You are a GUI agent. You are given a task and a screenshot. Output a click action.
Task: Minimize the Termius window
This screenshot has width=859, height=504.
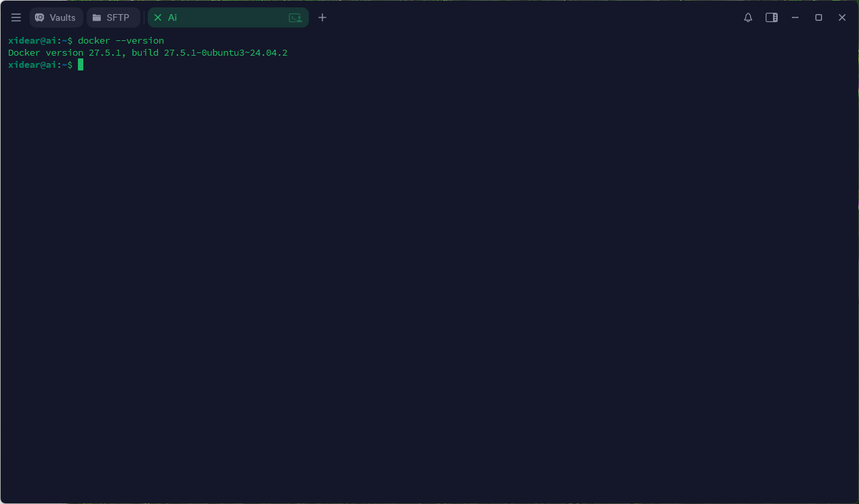tap(795, 18)
